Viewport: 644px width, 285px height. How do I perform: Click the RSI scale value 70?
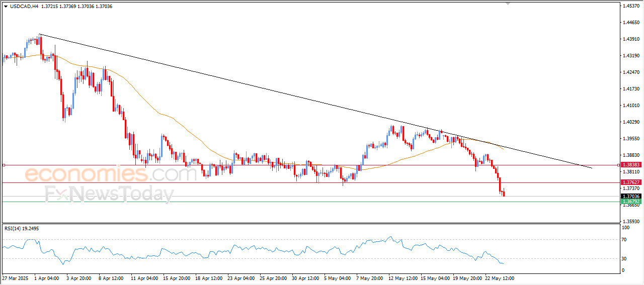tap(624, 240)
